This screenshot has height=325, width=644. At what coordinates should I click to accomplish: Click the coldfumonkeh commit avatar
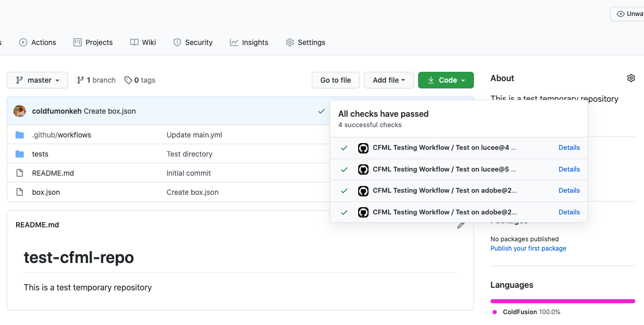(x=19, y=111)
